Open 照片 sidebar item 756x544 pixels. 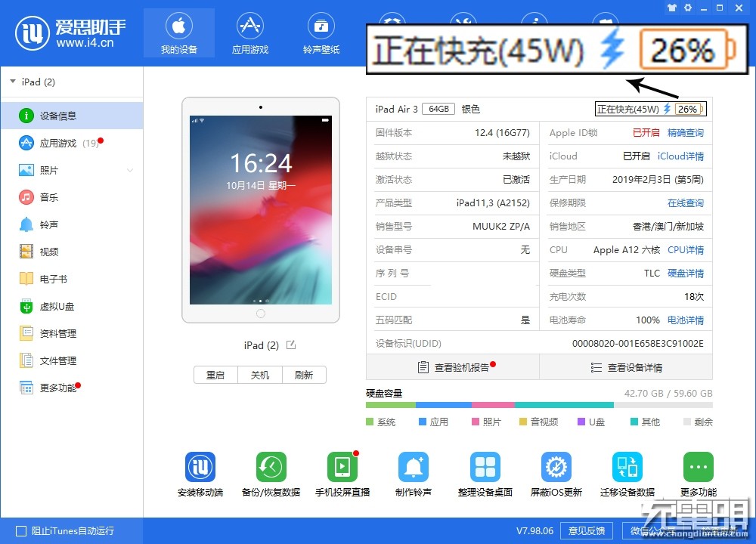(x=72, y=170)
